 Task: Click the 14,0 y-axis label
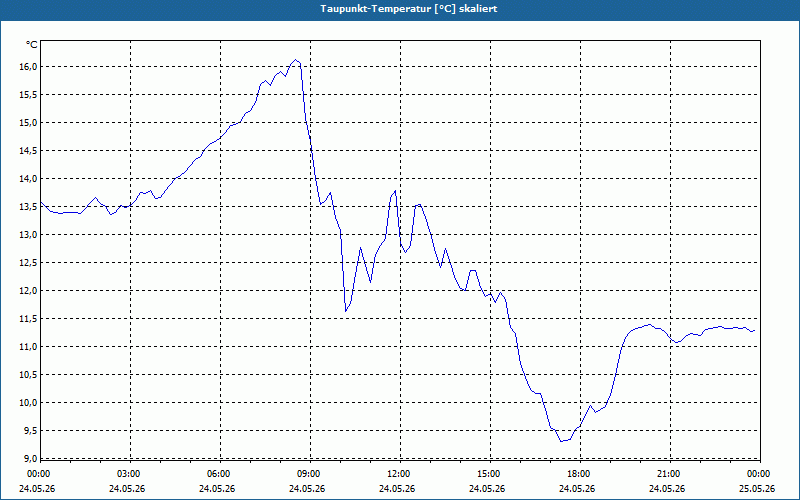click(x=29, y=179)
